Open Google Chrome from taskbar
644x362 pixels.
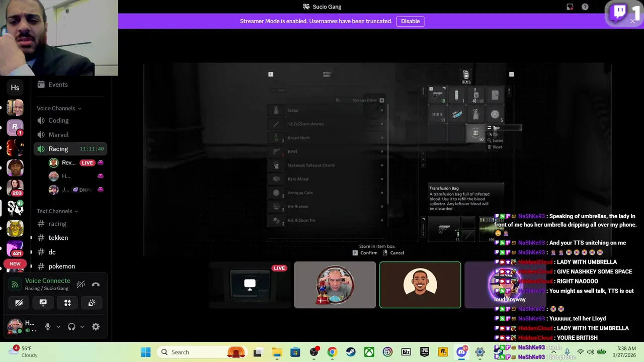(332, 352)
